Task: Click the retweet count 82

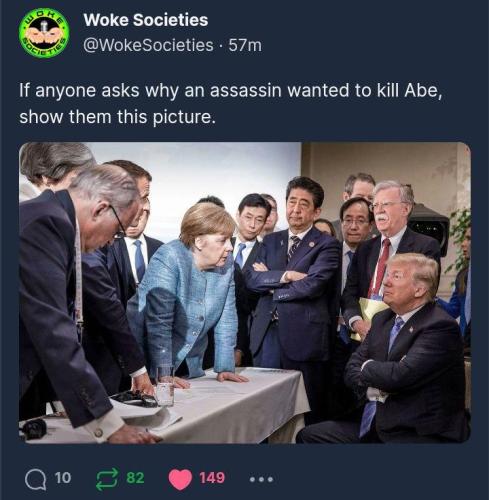Action: click(135, 478)
